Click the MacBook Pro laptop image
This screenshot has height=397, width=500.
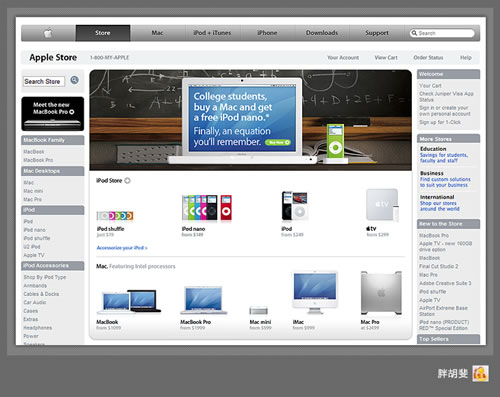[x=204, y=300]
